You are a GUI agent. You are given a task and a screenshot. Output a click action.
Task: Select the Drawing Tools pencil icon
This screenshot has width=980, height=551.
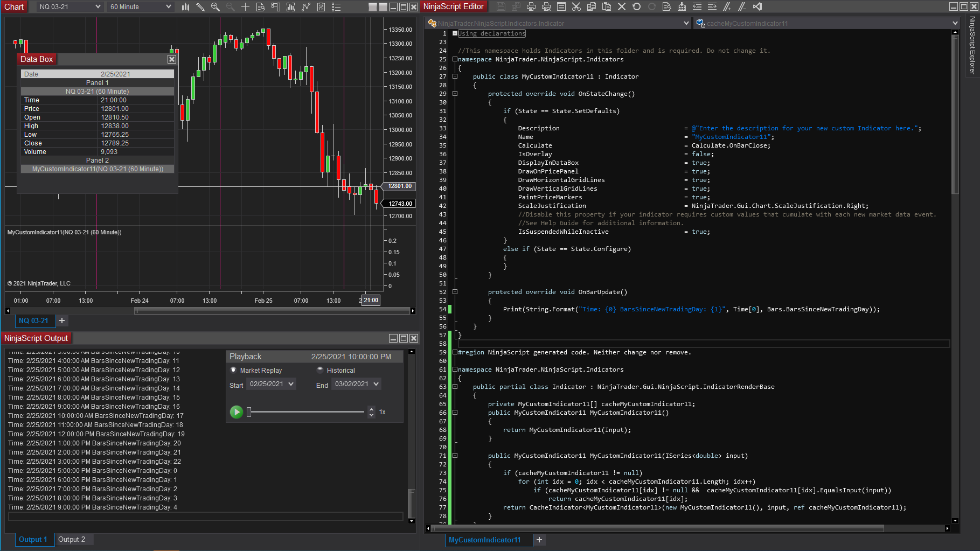[200, 7]
